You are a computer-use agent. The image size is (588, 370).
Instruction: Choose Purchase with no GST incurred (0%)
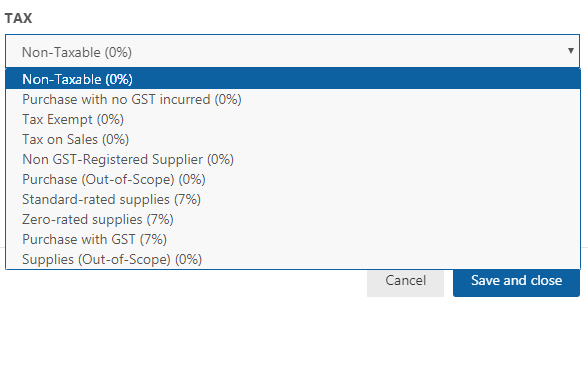pyautogui.click(x=293, y=99)
